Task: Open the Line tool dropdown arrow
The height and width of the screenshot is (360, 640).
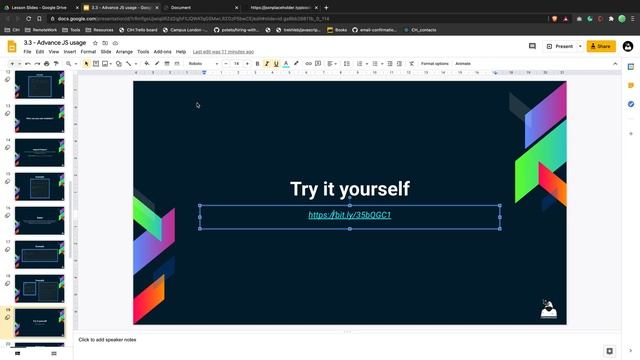Action: (136, 64)
